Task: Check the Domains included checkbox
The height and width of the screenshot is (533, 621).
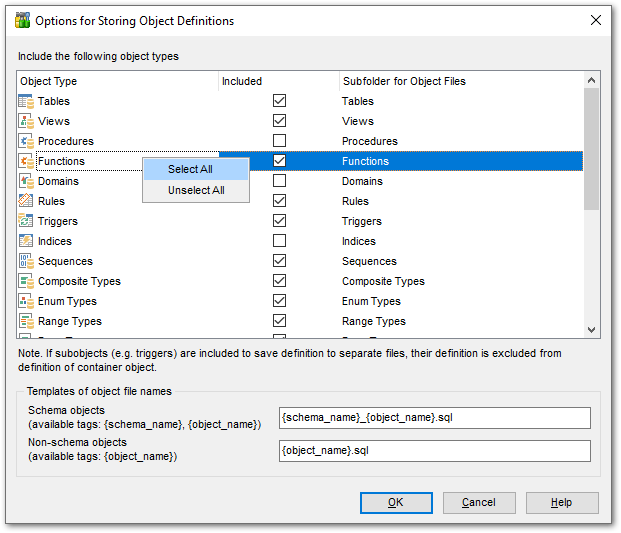Action: tap(279, 181)
